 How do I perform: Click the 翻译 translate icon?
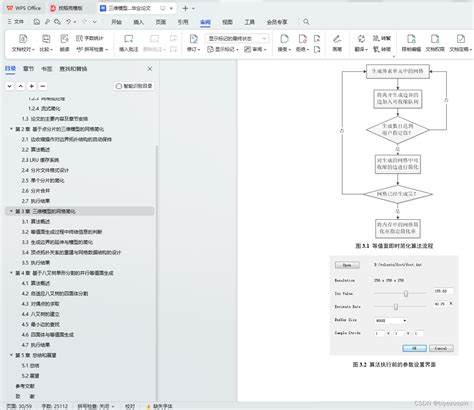coord(361,39)
